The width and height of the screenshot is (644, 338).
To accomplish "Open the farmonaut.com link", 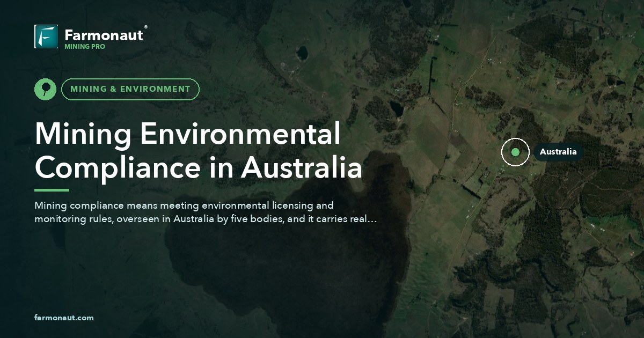I will click(64, 318).
